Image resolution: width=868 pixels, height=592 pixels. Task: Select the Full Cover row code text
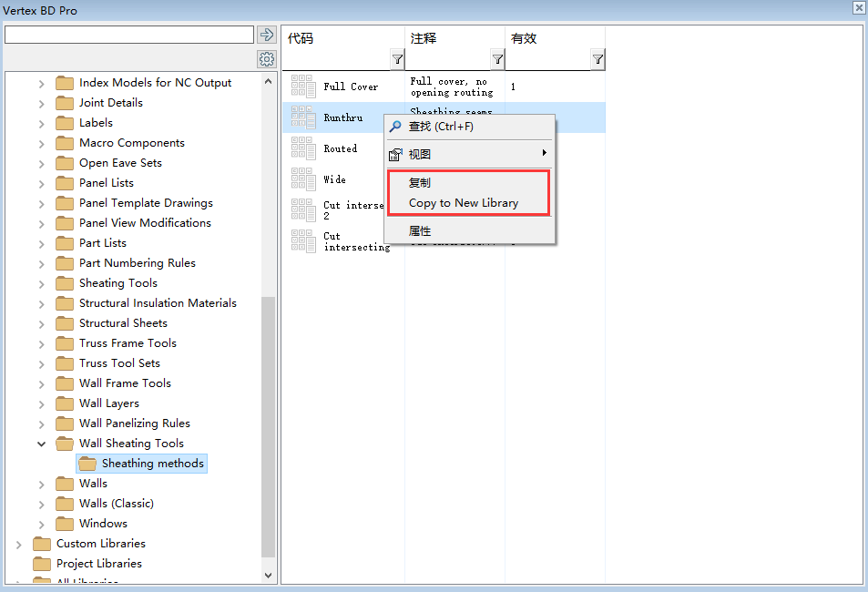351,87
